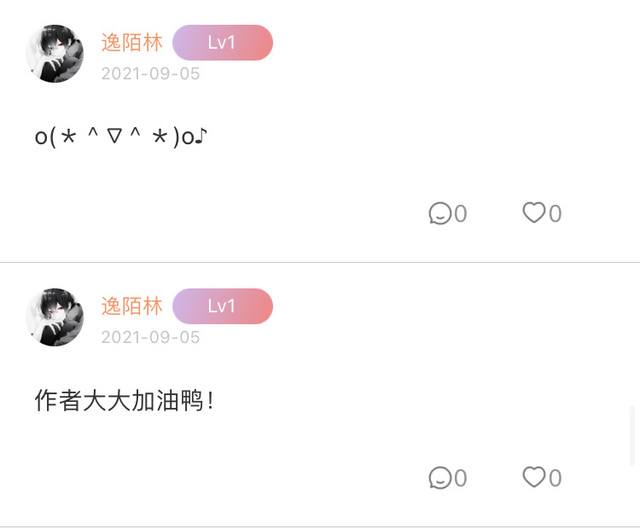Click the 2021-09-05 date on second comment

pos(150,338)
